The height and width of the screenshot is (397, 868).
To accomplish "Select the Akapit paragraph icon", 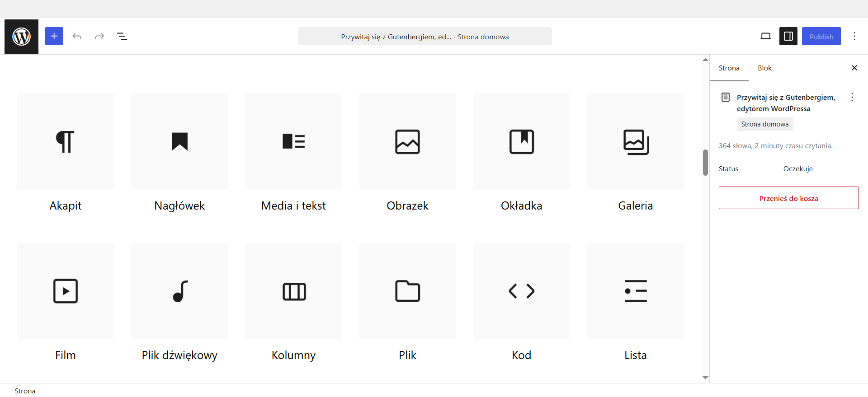I will coord(66,142).
